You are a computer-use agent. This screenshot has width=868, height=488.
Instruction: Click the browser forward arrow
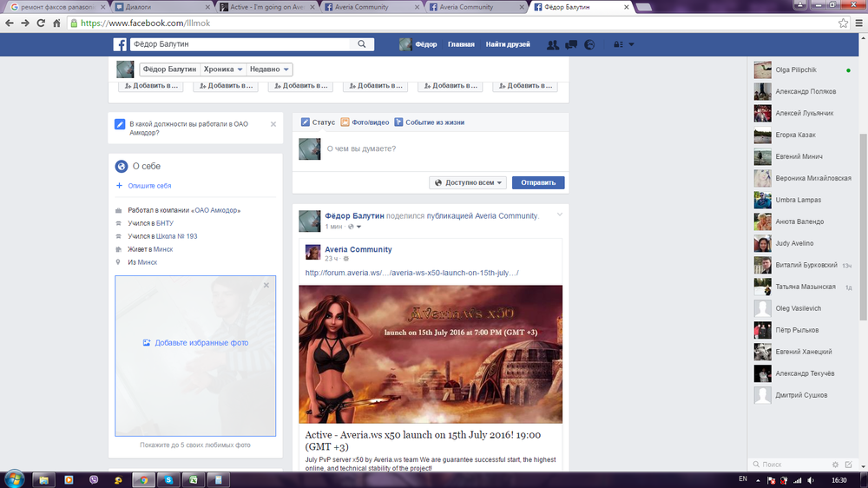pos(25,23)
